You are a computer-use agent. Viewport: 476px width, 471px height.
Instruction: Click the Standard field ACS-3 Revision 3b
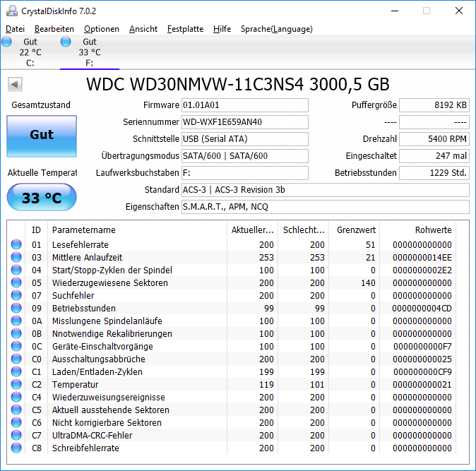[x=326, y=190]
